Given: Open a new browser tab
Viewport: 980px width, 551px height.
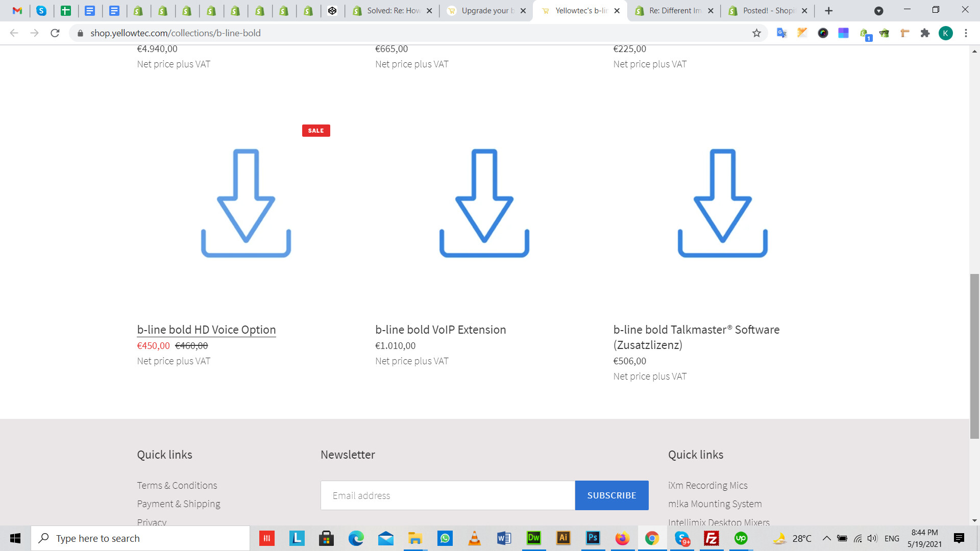Looking at the screenshot, I should tap(828, 11).
